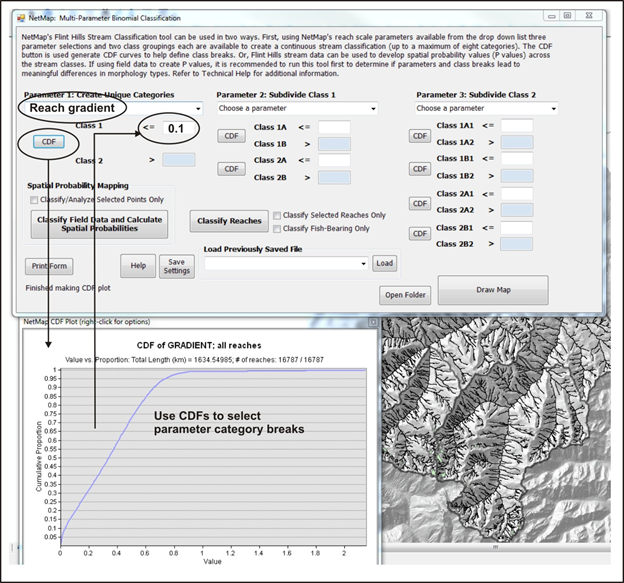Click the Open Folder button
The image size is (624, 583).
click(x=404, y=295)
